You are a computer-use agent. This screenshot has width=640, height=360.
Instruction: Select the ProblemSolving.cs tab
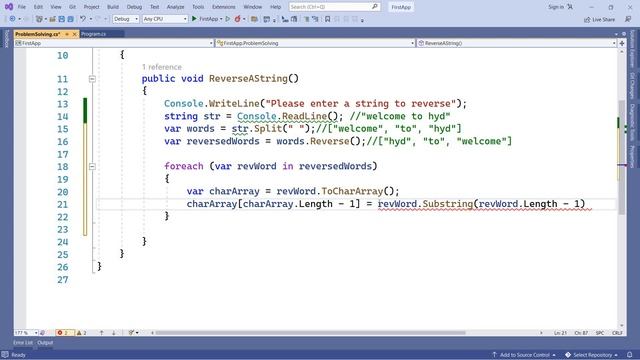coord(37,34)
